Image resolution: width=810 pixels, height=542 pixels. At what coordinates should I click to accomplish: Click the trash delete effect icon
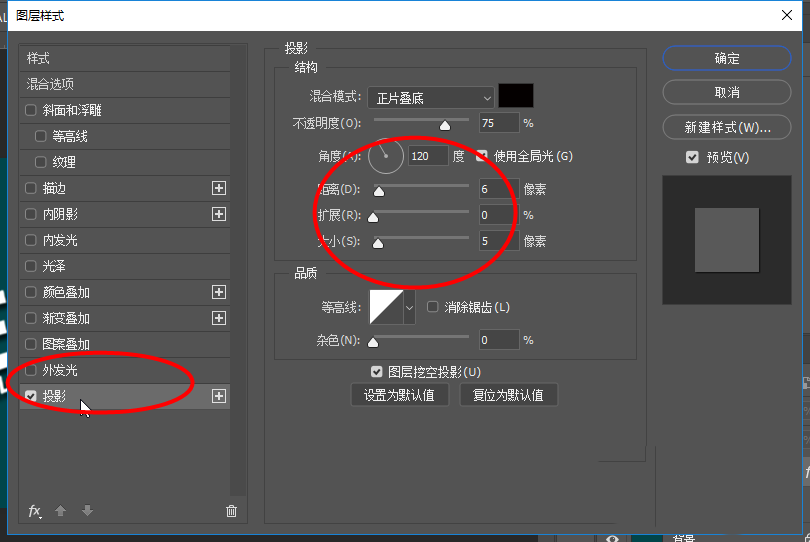click(x=231, y=511)
